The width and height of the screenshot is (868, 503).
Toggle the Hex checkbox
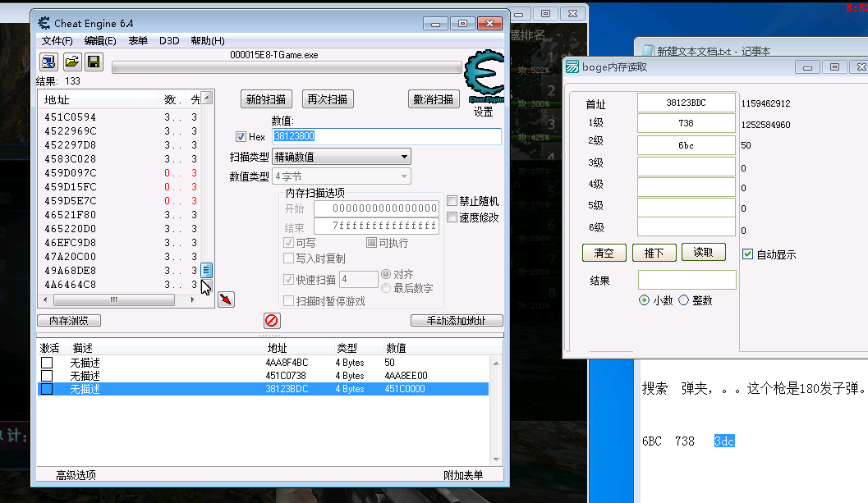(x=241, y=137)
